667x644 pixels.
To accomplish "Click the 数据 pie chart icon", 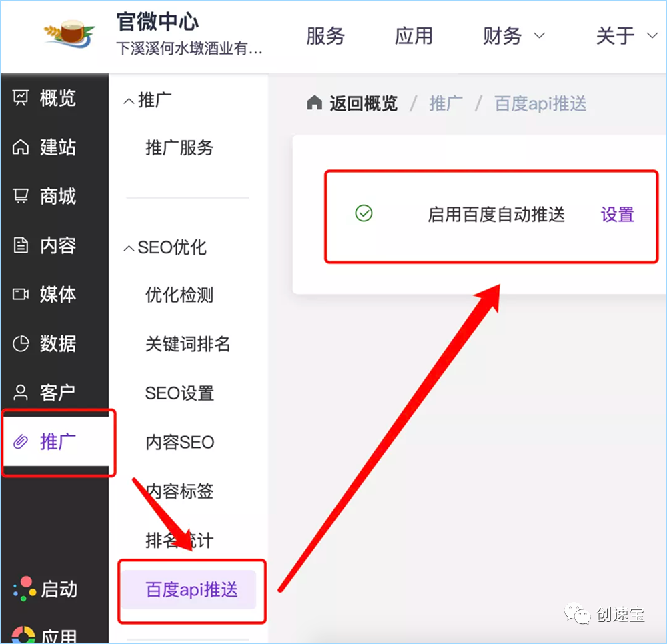I will tap(21, 343).
